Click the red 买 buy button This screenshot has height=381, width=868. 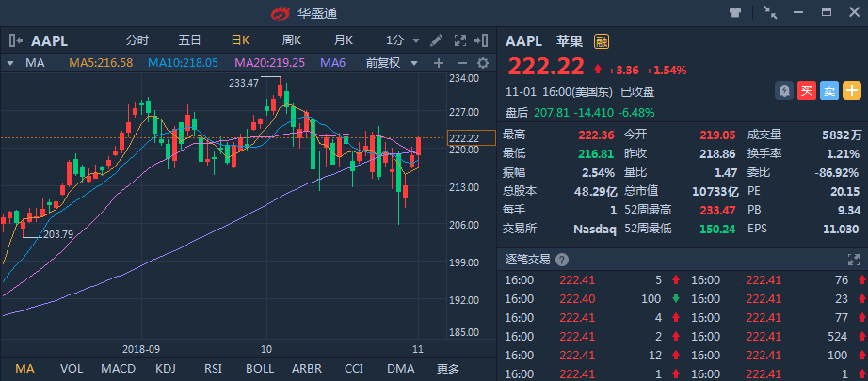806,90
